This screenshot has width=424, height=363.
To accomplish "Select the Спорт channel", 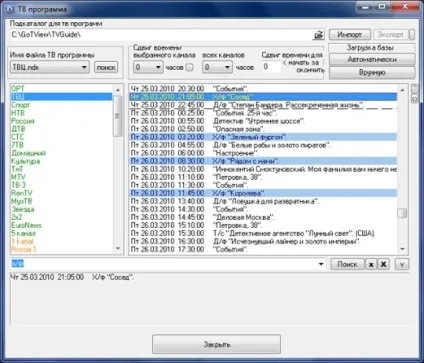I will (62, 105).
